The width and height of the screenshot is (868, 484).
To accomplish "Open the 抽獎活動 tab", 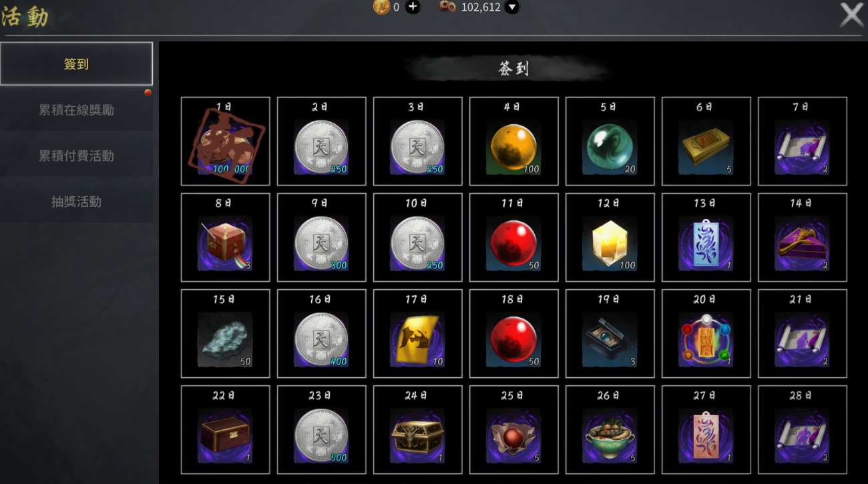I will [76, 202].
